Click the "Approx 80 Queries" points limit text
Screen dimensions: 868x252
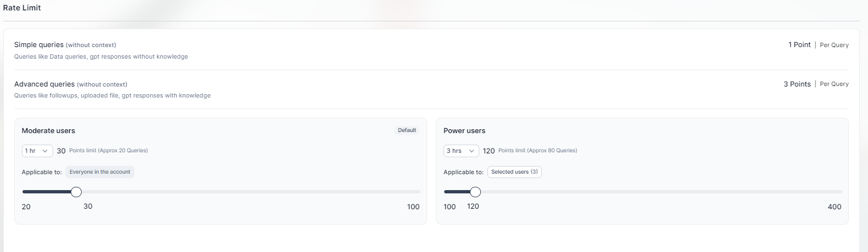point(552,151)
